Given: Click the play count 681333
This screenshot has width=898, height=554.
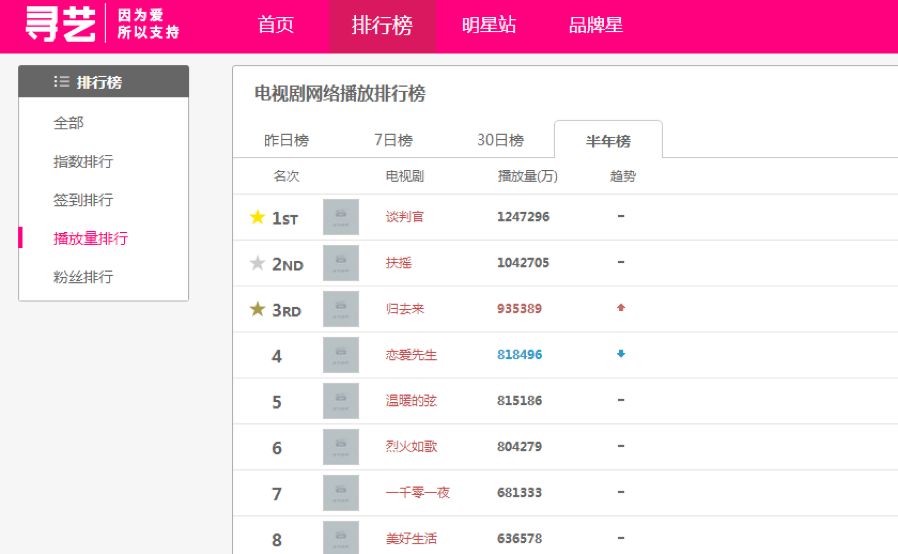Looking at the screenshot, I should [x=519, y=492].
